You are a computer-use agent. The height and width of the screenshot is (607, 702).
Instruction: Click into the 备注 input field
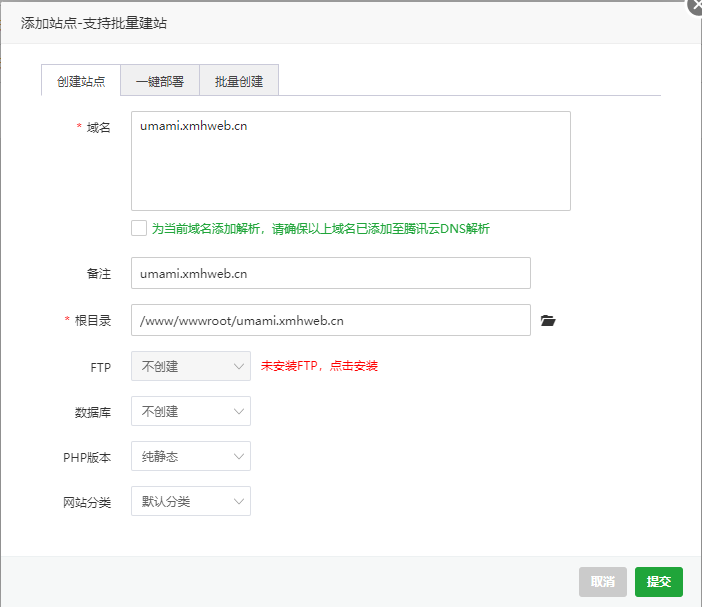[331, 273]
